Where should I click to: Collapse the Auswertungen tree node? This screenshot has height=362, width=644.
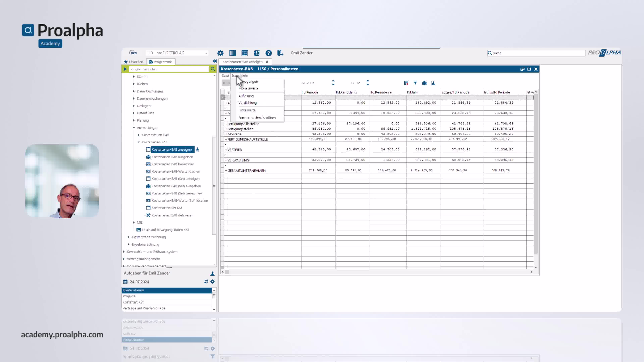pyautogui.click(x=134, y=128)
